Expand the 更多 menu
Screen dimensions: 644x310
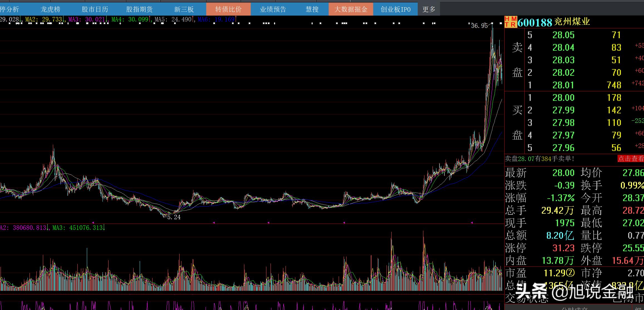(x=429, y=9)
